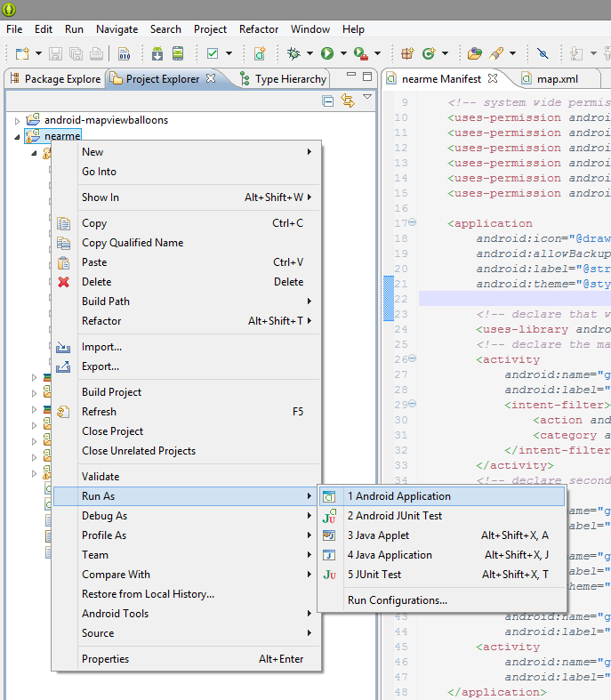Open the New Java Class dropdown arrow
The image size is (611, 700).
[x=445, y=54]
